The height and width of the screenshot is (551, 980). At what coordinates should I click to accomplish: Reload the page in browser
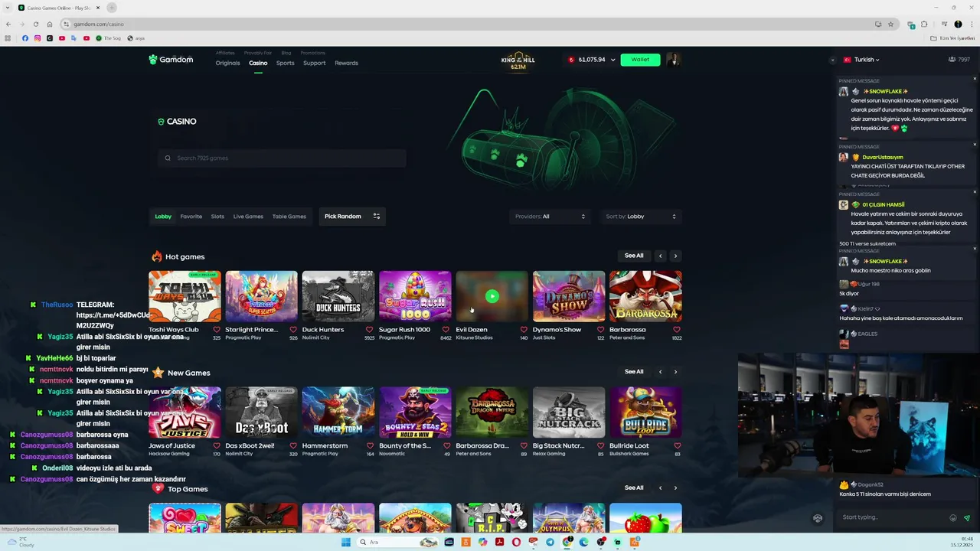point(35,24)
